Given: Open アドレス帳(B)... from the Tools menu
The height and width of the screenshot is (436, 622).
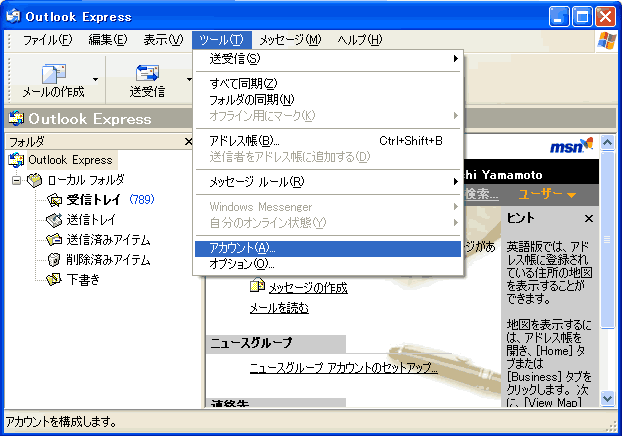Looking at the screenshot, I should 328,141.
